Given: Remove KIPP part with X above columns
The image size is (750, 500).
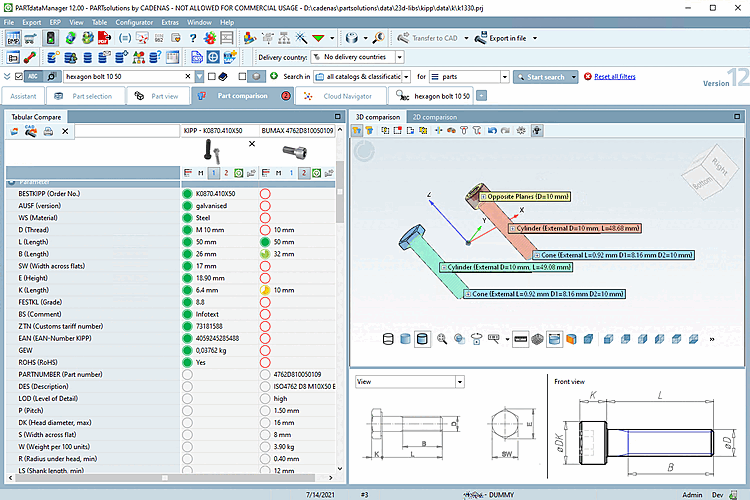Looking at the screenshot, I should coord(251,144).
